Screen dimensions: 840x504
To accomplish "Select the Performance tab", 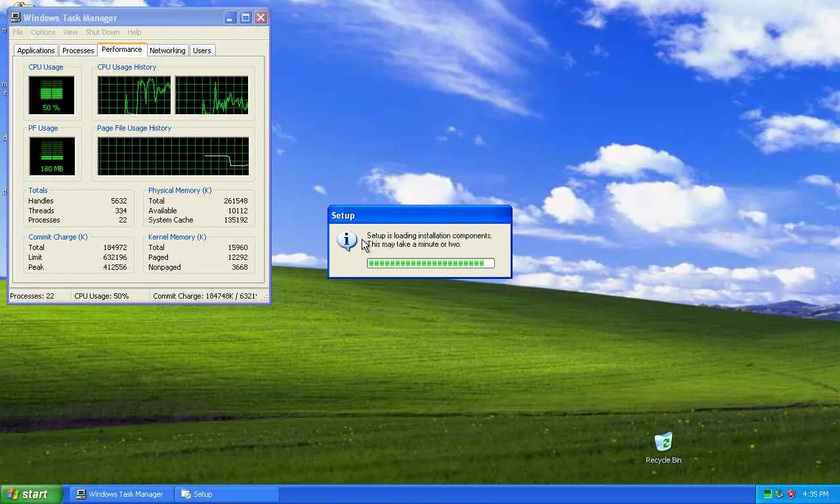I will pyautogui.click(x=122, y=49).
